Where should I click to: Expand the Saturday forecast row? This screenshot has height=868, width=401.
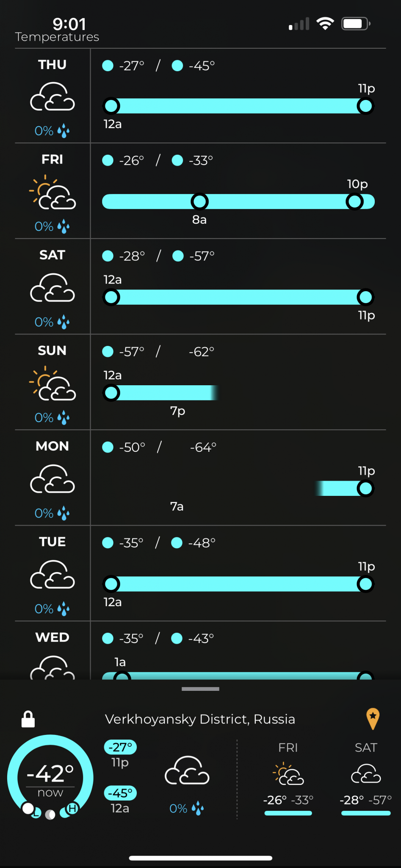200,287
